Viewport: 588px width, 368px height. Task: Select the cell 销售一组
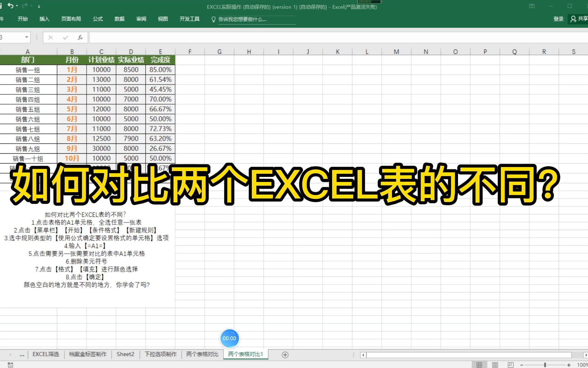[x=28, y=70]
